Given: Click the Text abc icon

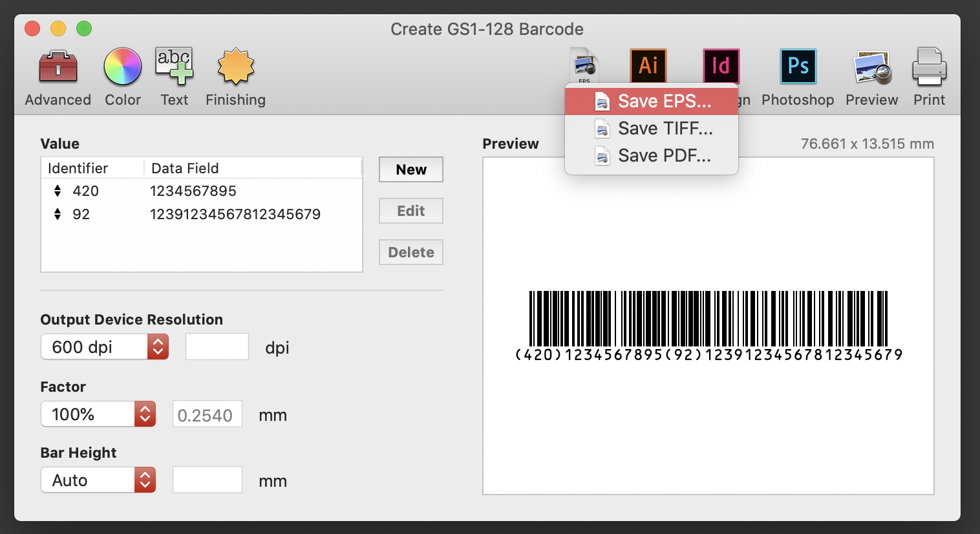Looking at the screenshot, I should 175,67.
